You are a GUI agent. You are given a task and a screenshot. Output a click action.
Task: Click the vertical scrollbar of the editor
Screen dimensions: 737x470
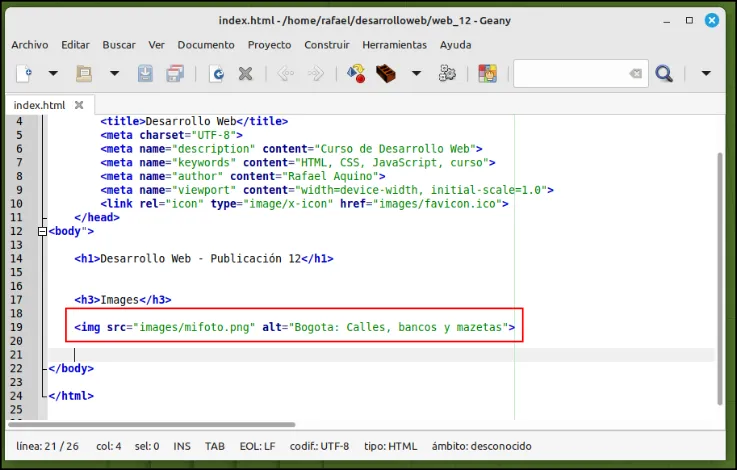point(720,278)
